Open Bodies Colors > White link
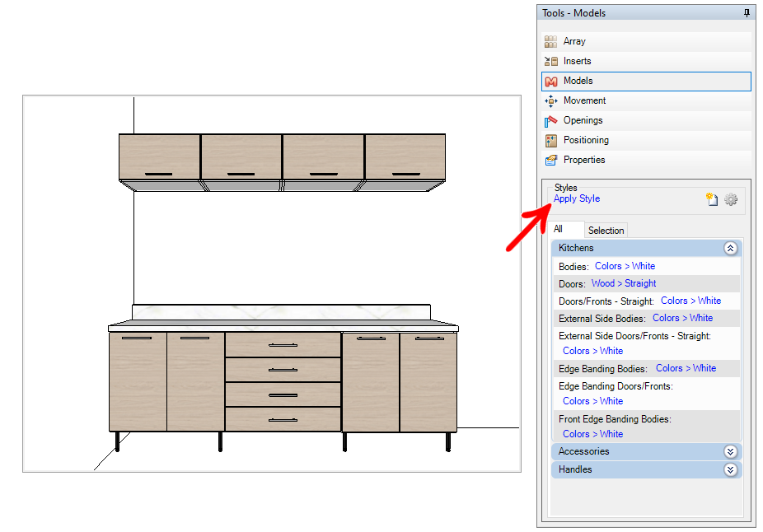The image size is (763, 532). pos(625,267)
